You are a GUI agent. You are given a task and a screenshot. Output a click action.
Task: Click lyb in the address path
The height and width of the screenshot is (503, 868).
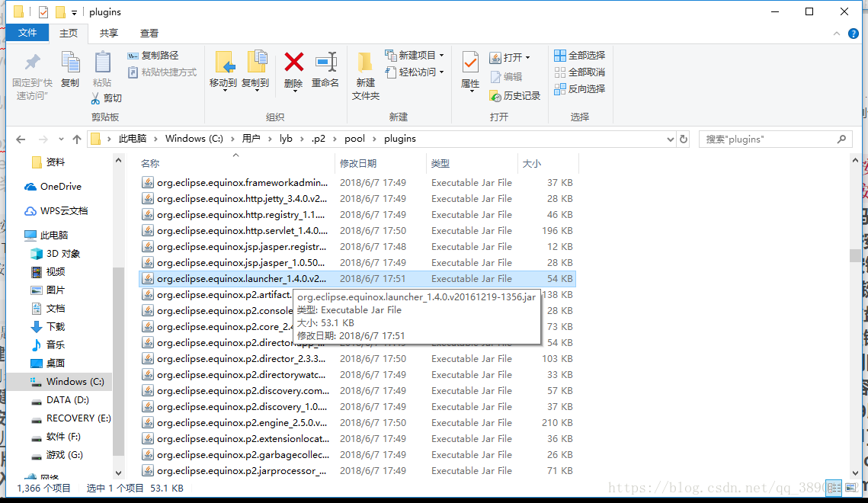point(286,139)
